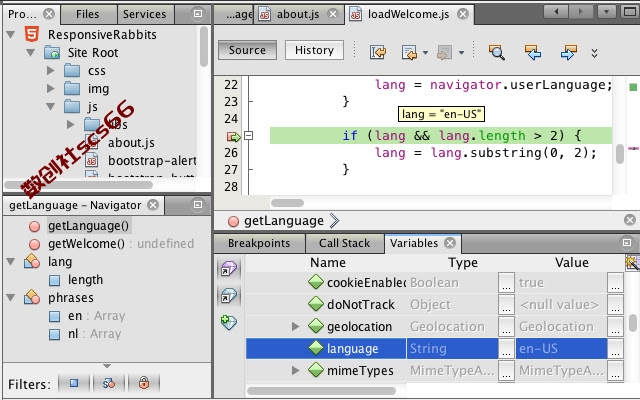Open about.js in project tree

131,143
